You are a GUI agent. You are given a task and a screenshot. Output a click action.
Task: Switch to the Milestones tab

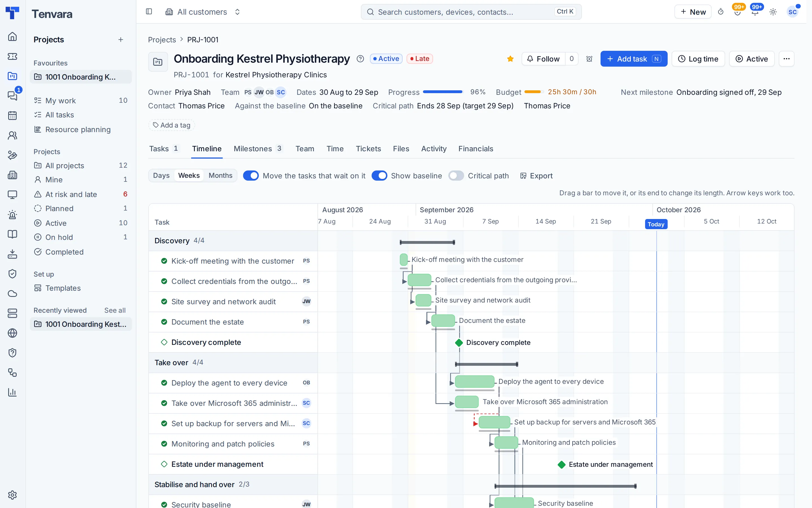pyautogui.click(x=258, y=148)
